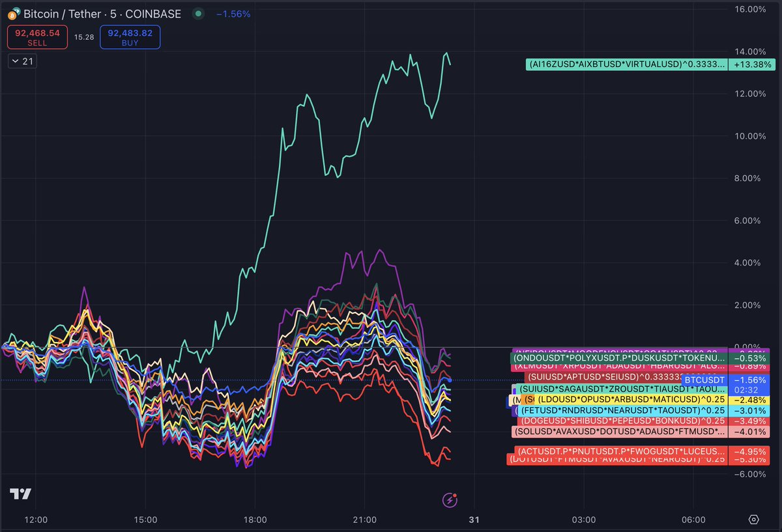Click the BTCUSDT price scale label
Screen dimensions: 782x532
(x=704, y=380)
